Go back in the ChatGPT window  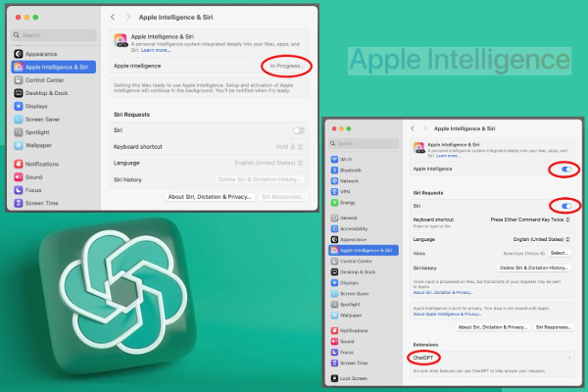413,128
